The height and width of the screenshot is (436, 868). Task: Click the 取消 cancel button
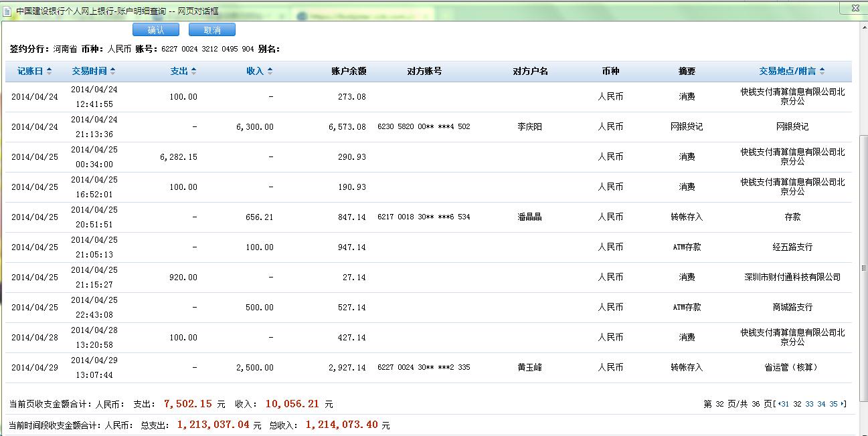point(212,30)
